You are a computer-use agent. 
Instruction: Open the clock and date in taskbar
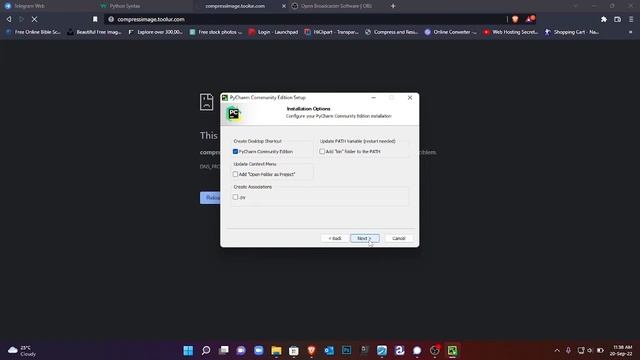[x=621, y=350]
